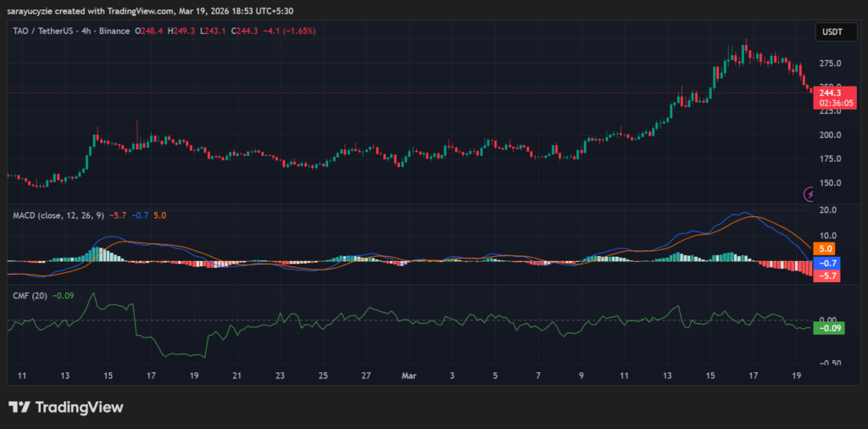The image size is (868, 429).
Task: Click the green -0.09 CMF value tag
Action: [827, 328]
